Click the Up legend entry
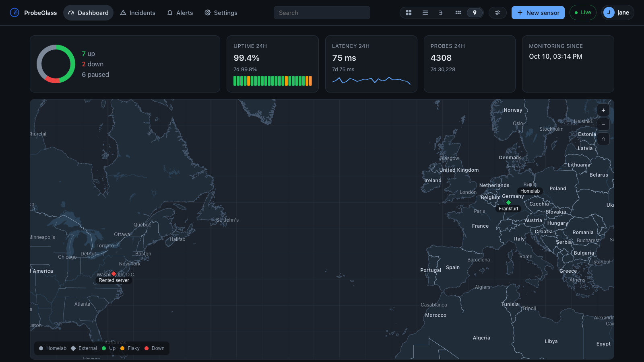The image size is (644, 362). pos(109,348)
